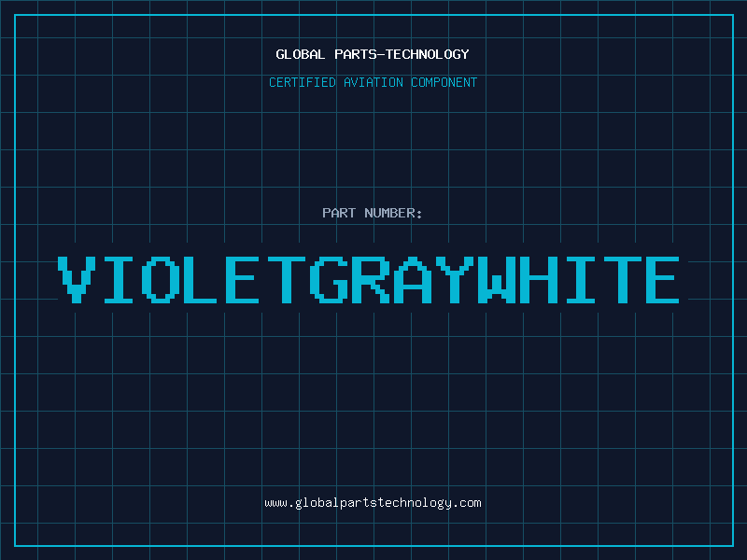Select the VIOLETGRAYWHITE part number text
The height and width of the screenshot is (560, 747).
click(368, 280)
